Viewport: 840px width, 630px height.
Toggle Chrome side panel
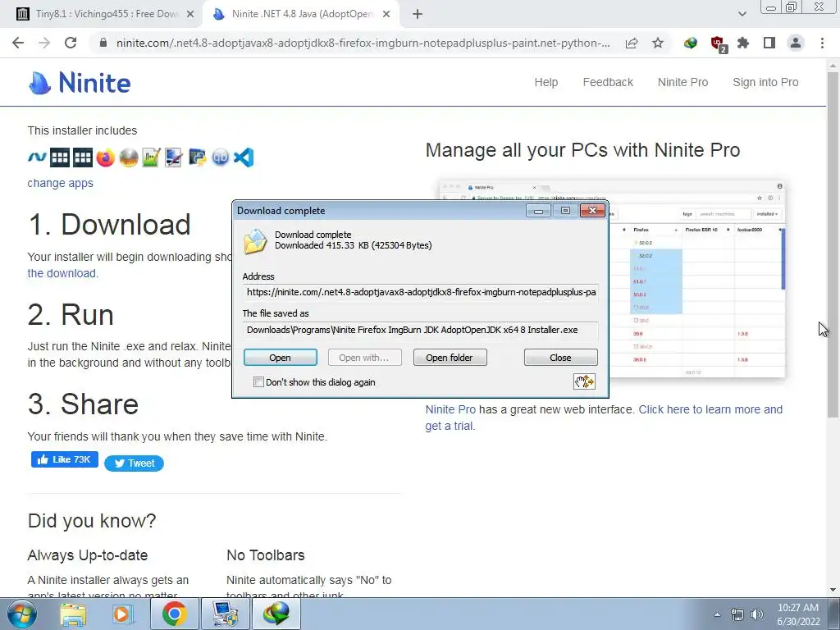(769, 43)
